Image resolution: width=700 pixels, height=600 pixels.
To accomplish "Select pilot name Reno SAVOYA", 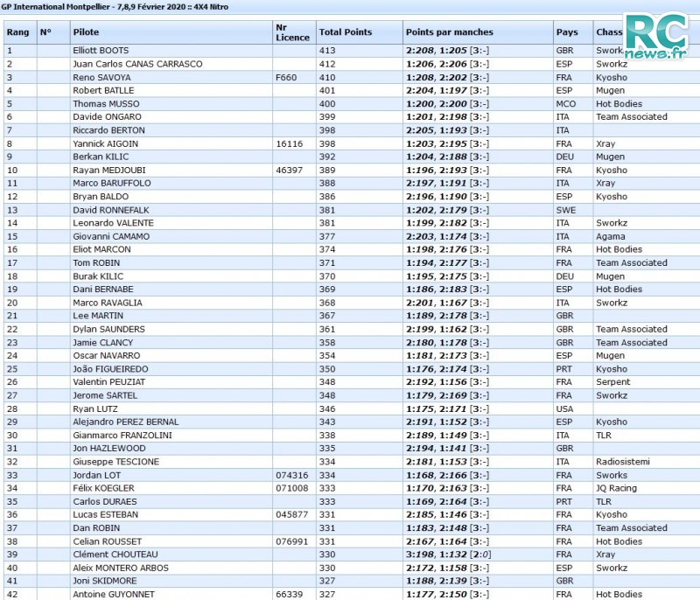I will [x=101, y=77].
